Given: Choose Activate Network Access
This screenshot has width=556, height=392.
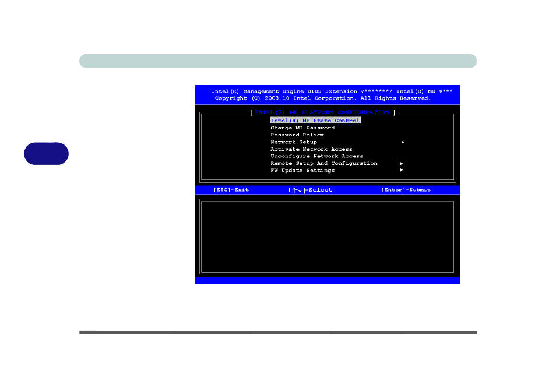Looking at the screenshot, I should (311, 149).
